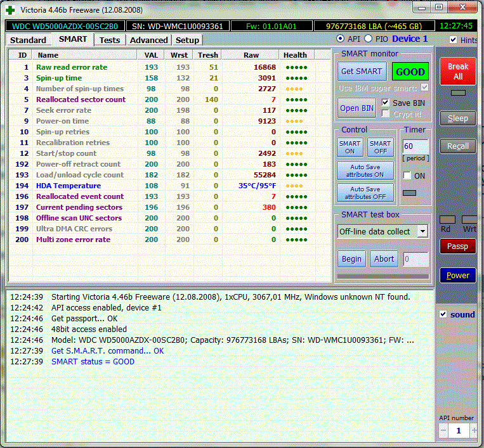Screen dimensions: 484x448
Task: Uncheck the Save BIN checkbox
Action: click(x=385, y=103)
